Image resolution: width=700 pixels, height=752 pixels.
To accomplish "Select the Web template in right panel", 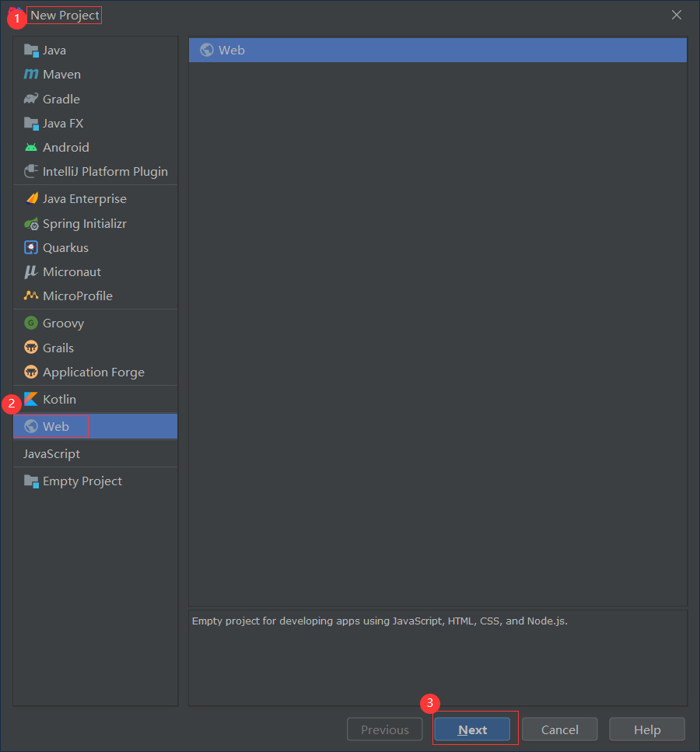I will (438, 50).
